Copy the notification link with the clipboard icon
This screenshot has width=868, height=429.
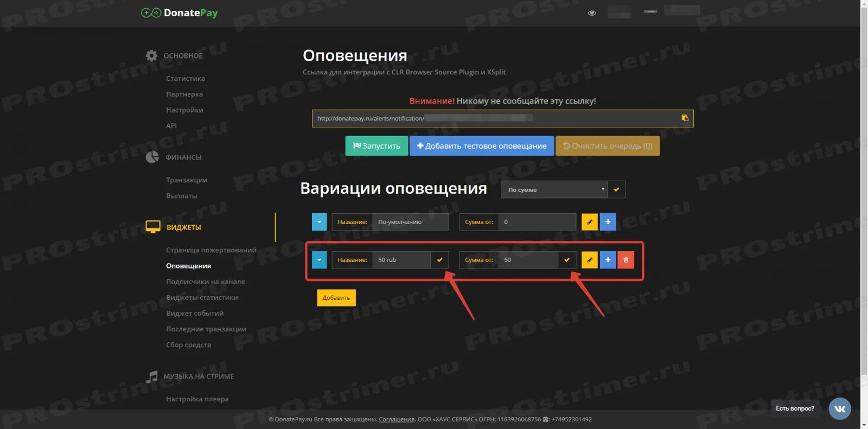pos(685,118)
